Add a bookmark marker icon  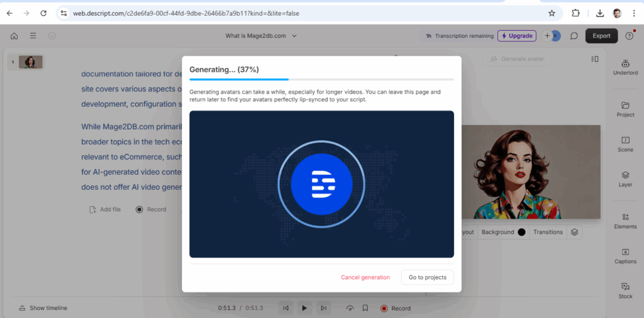(365, 308)
